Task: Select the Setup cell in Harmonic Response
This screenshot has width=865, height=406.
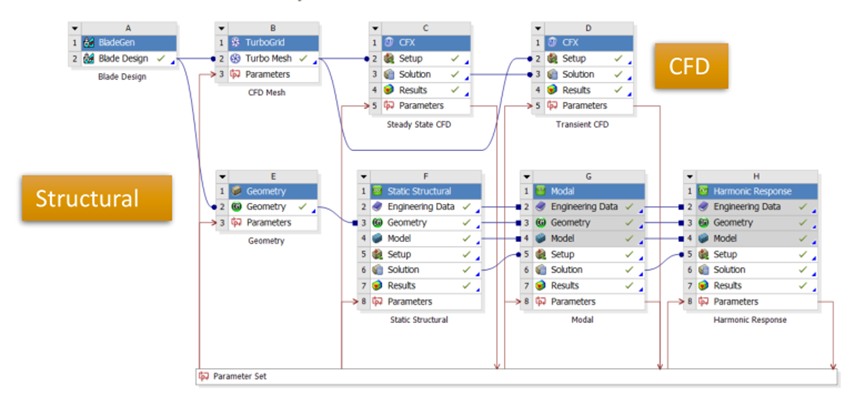Action: point(756,254)
